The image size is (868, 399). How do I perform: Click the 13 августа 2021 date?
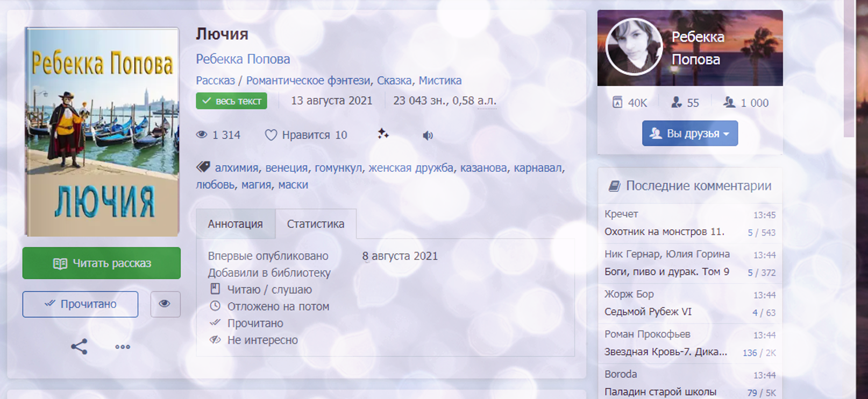(332, 101)
